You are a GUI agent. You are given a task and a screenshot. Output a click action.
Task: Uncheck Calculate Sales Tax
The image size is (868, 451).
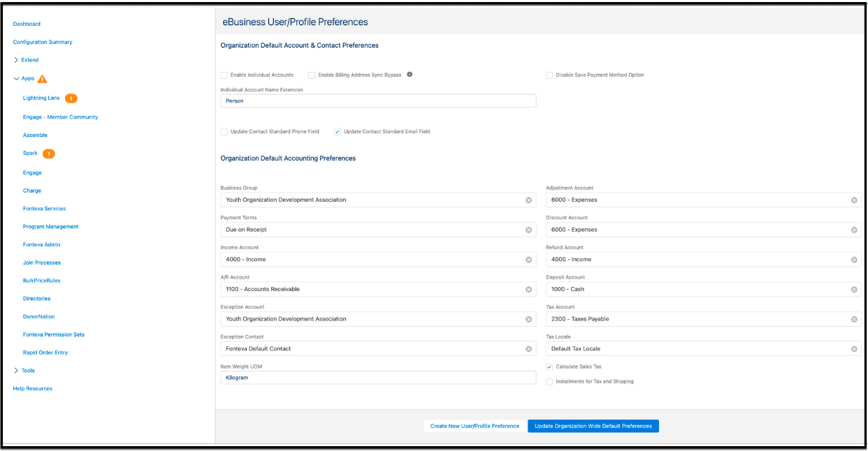(x=550, y=367)
